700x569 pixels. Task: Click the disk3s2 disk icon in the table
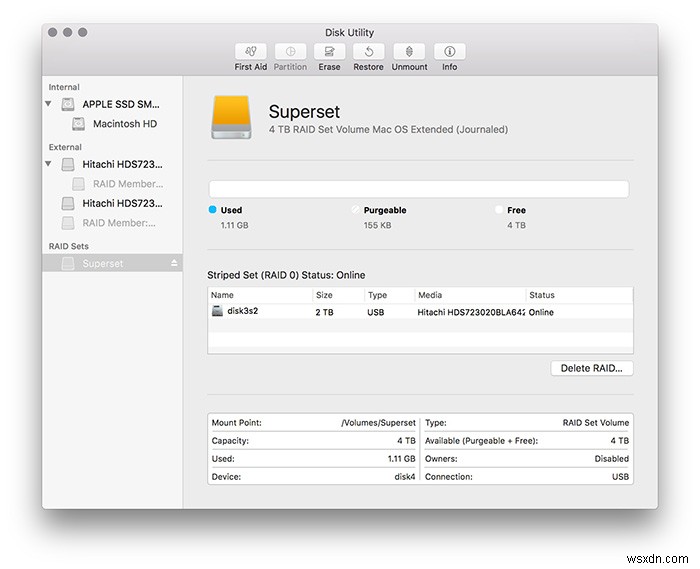coord(217,311)
